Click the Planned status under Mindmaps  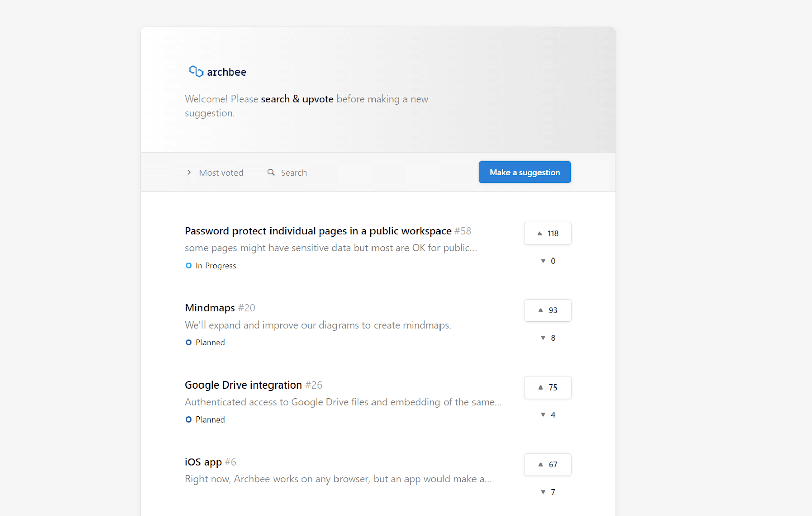click(x=210, y=343)
